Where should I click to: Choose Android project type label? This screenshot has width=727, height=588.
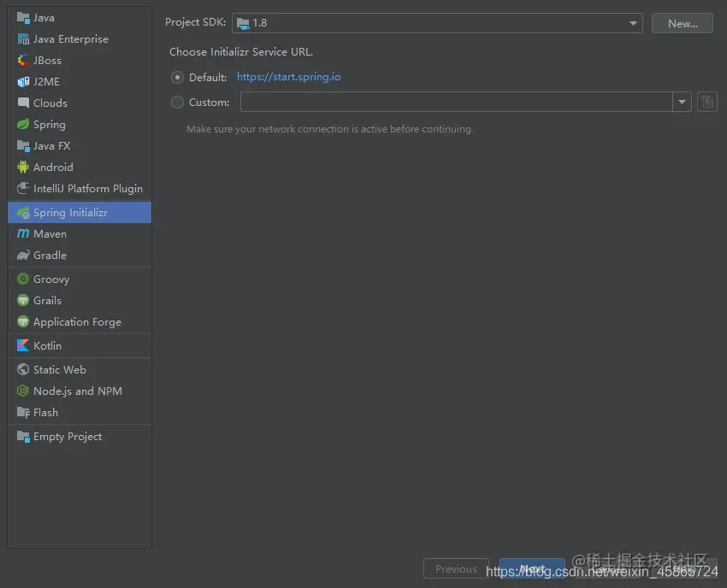tap(53, 167)
